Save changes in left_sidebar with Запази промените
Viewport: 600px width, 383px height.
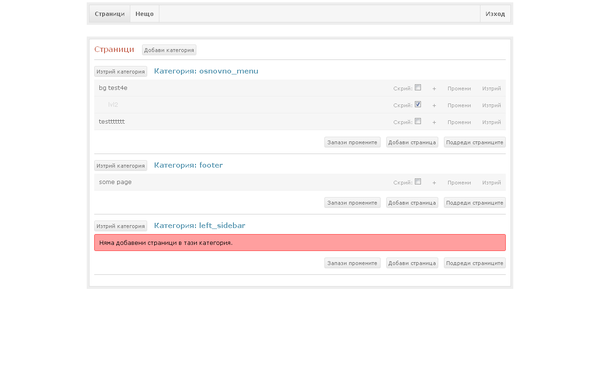coord(352,263)
